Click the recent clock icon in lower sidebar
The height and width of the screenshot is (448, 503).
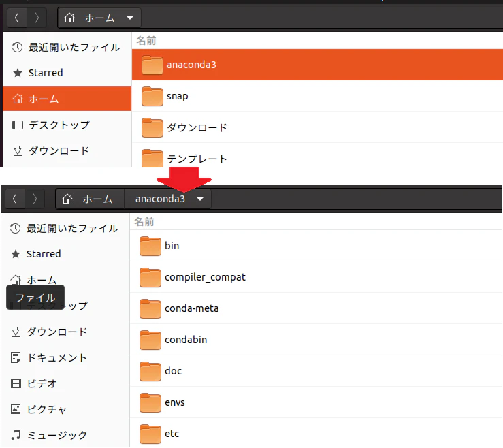point(16,229)
